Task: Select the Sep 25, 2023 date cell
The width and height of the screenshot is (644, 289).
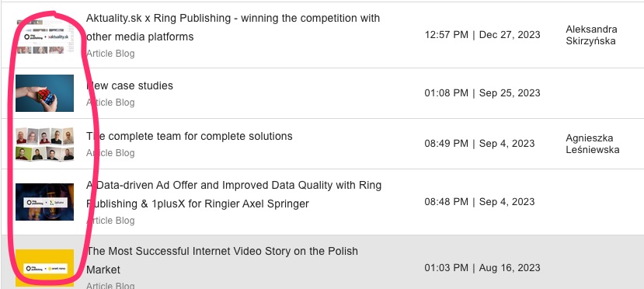Action: (482, 93)
